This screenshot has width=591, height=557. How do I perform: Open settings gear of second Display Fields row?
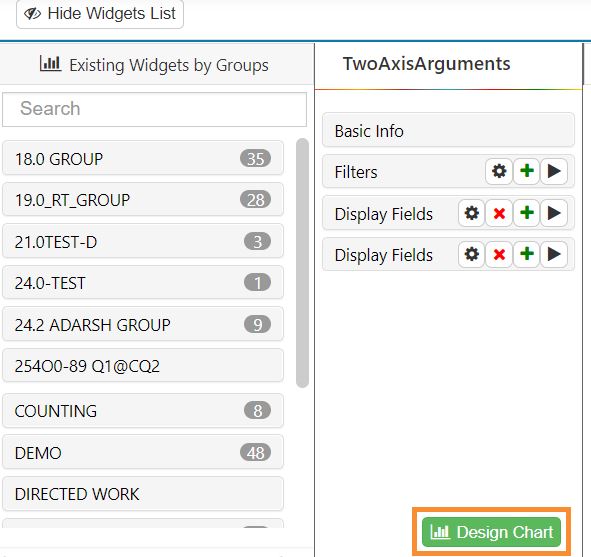point(472,254)
